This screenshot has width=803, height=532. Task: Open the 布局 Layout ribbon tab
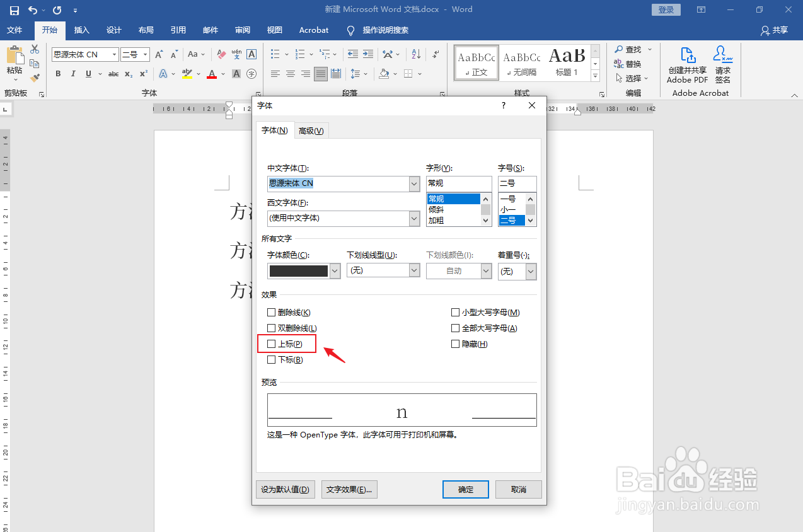[146, 30]
